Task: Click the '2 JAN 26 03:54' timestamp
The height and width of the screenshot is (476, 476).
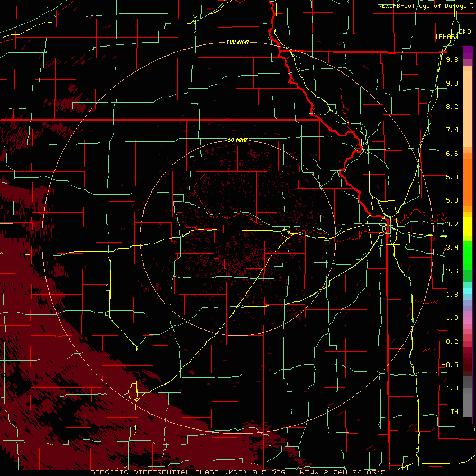Action: [357, 472]
